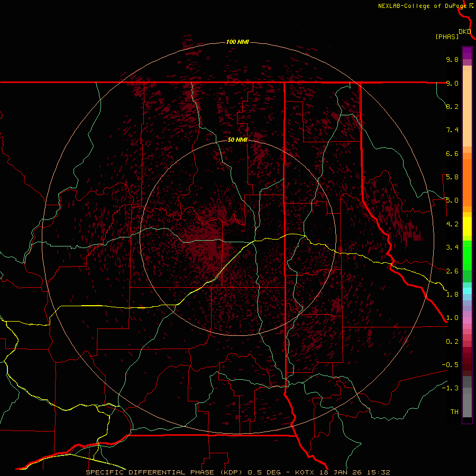
Task: Click the DKD unit label
Action: pos(465,32)
